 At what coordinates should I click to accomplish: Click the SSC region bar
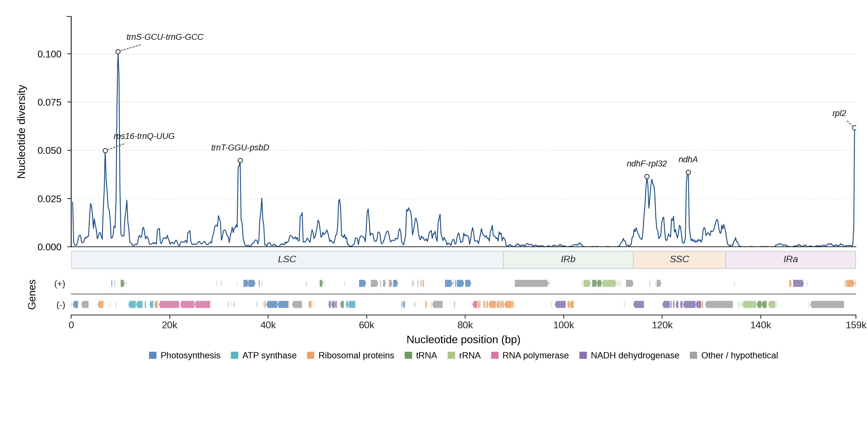pos(679,260)
